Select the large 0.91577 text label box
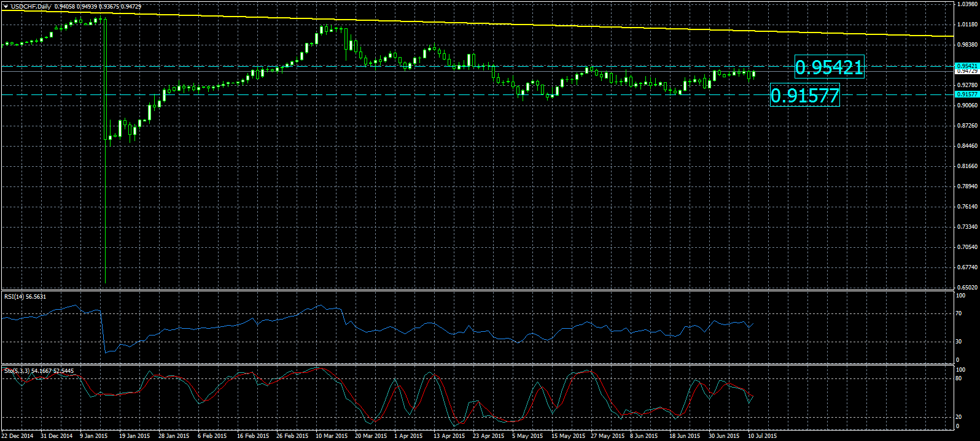The width and height of the screenshot is (980, 441). [x=804, y=96]
